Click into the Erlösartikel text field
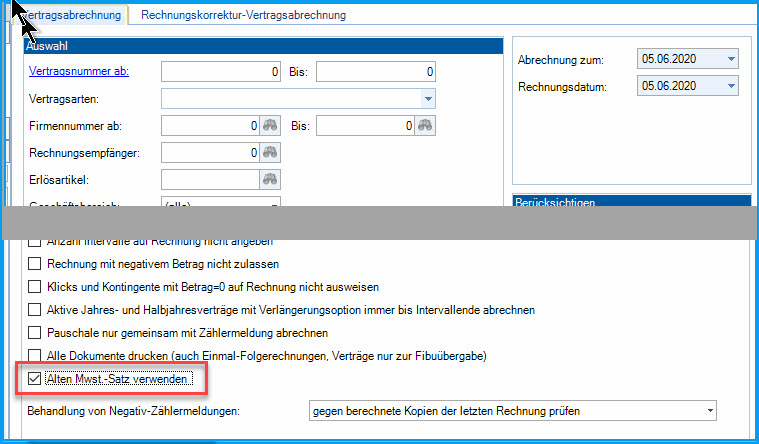The image size is (759, 444). click(x=209, y=179)
